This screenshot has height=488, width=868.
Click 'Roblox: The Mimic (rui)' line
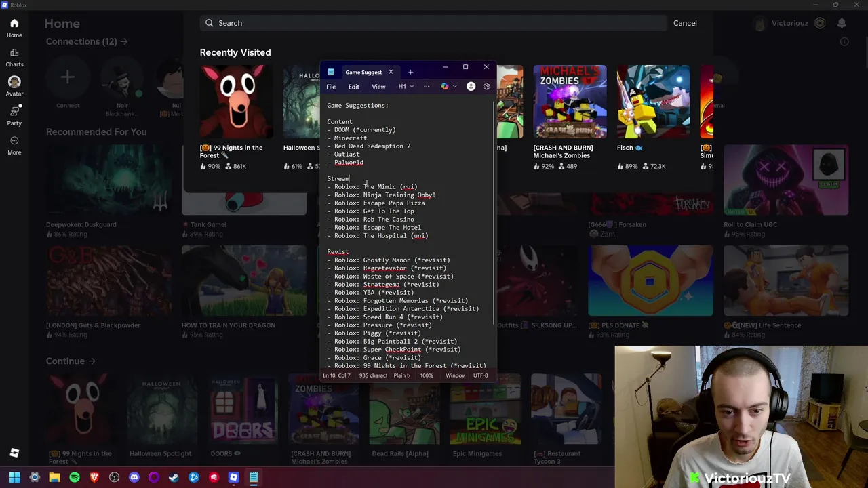pos(372,186)
